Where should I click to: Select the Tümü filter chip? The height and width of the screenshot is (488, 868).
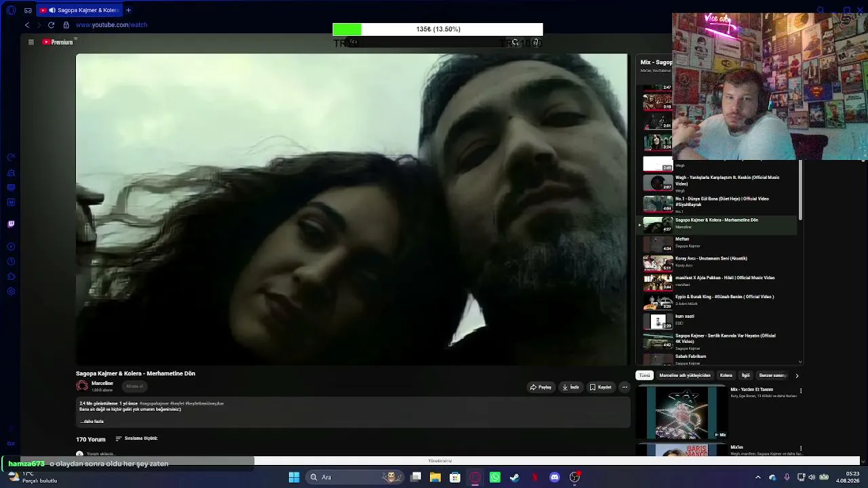pos(644,375)
